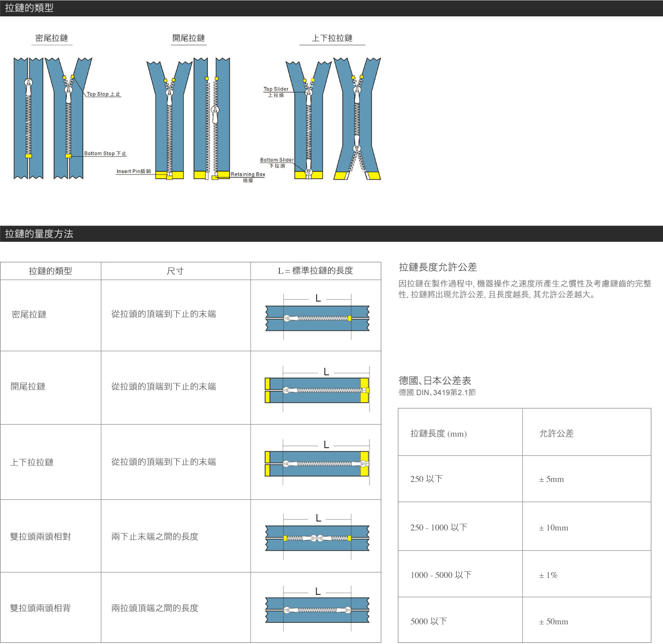Click the separated zipper illustration under 開尾拉鏈

[212, 118]
